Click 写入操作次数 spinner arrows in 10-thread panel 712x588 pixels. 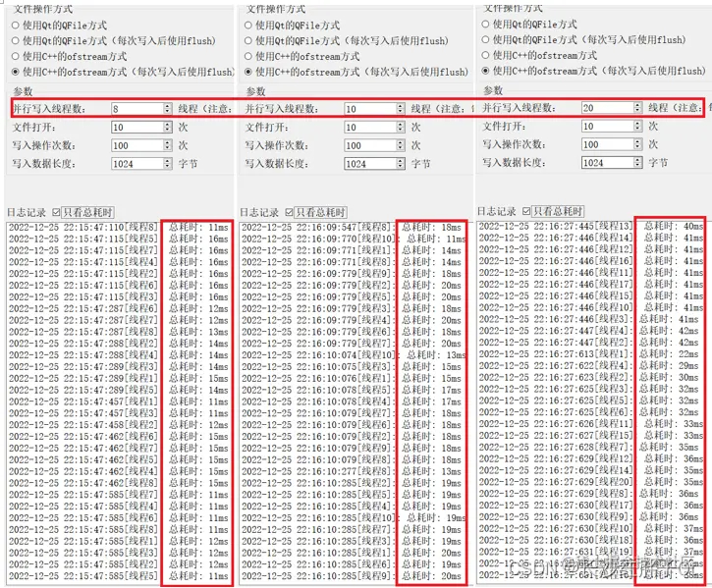401,145
